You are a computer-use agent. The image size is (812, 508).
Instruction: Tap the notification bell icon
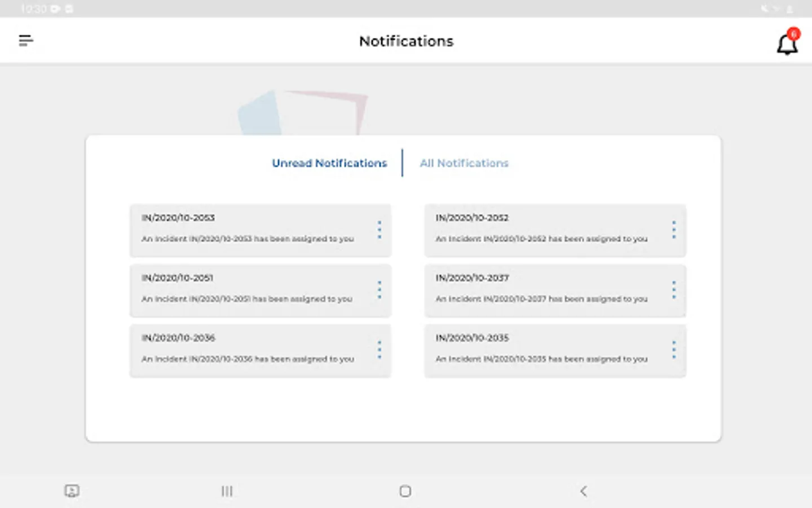787,43
